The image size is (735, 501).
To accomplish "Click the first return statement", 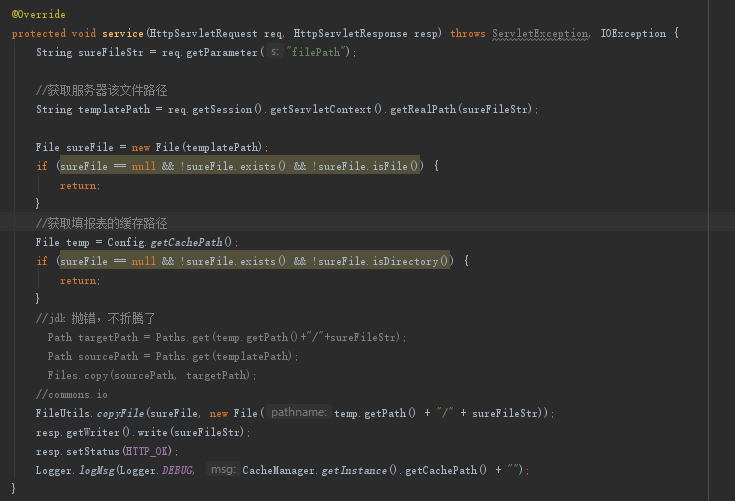I will [x=80, y=186].
